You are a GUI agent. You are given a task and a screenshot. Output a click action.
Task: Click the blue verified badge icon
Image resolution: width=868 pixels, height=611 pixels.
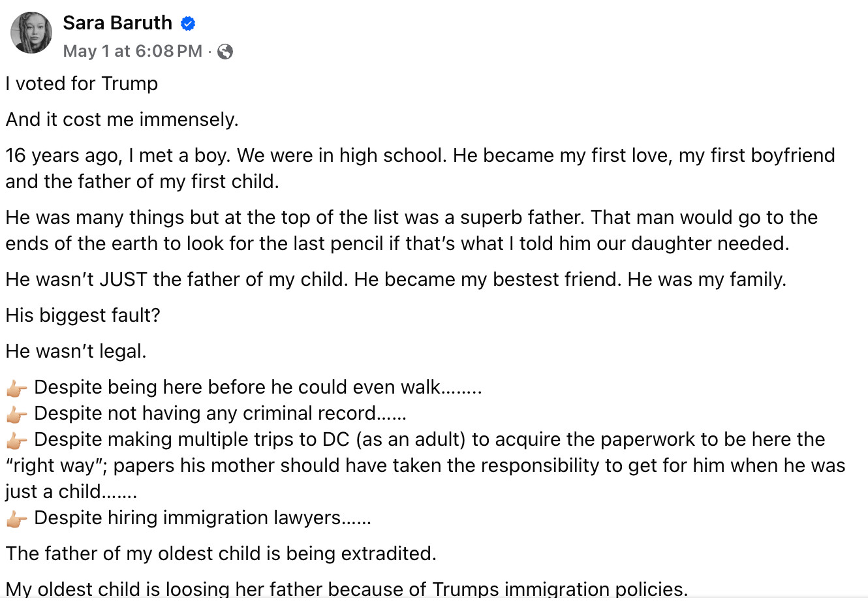click(188, 24)
